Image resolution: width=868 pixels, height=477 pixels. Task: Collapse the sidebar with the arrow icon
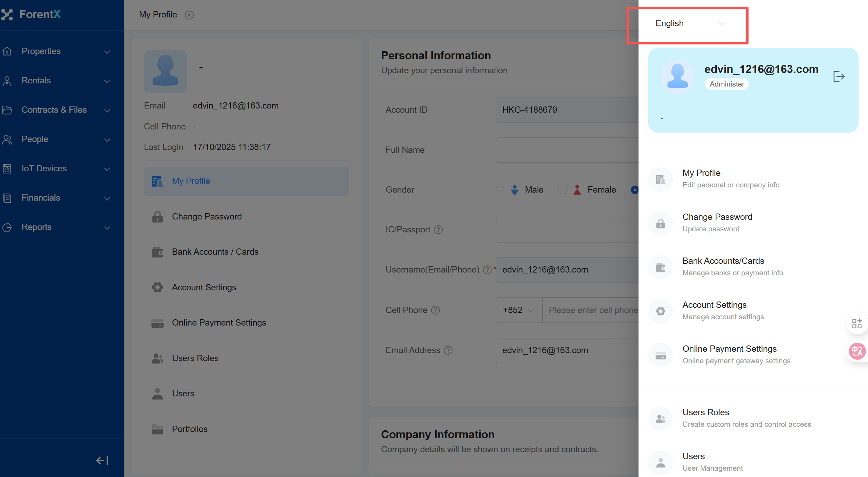(x=102, y=461)
